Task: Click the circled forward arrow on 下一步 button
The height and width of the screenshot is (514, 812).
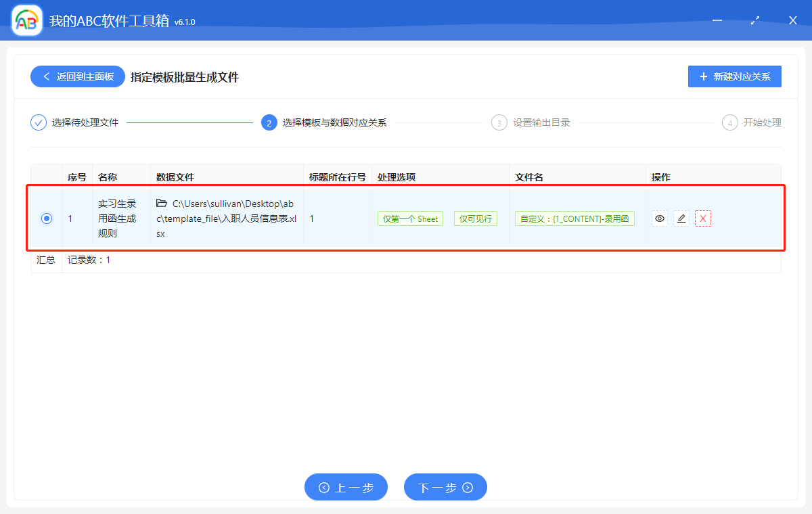Action: [x=467, y=487]
